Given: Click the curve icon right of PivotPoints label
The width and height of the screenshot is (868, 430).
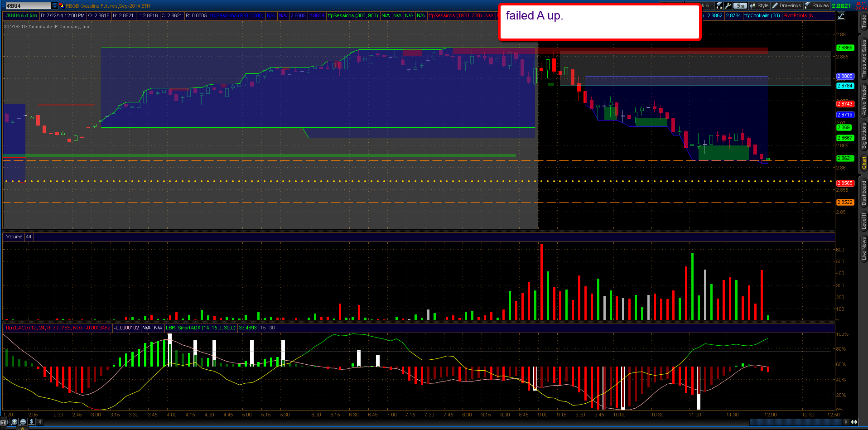Looking at the screenshot, I should (841, 15).
